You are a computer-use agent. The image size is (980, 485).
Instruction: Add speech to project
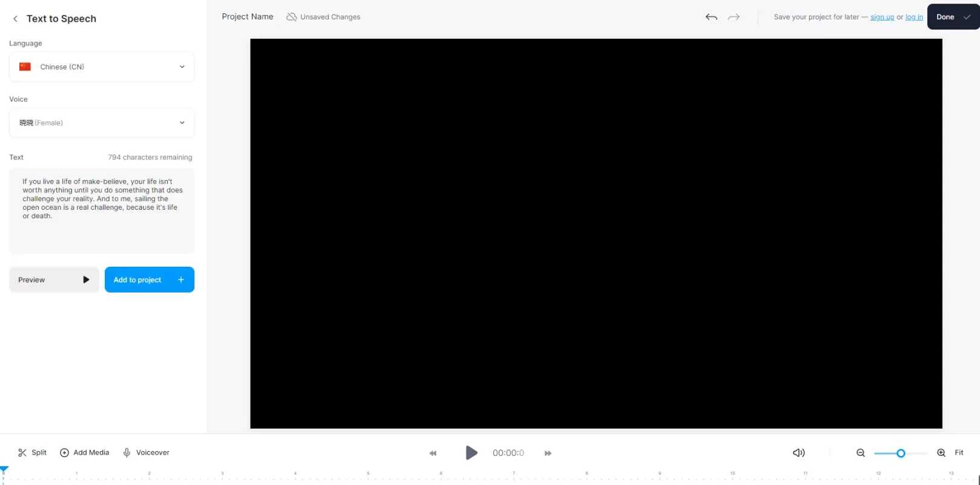point(150,279)
